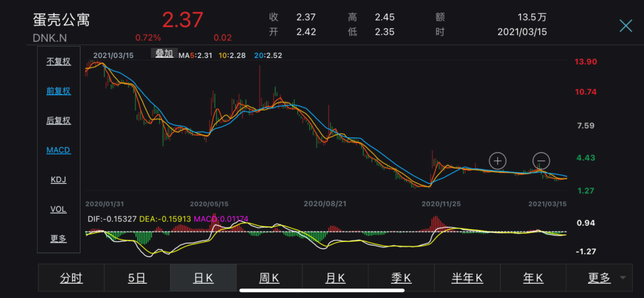Switch to 月K tab
Image resolution: width=644 pixels, height=298 pixels.
(x=335, y=278)
